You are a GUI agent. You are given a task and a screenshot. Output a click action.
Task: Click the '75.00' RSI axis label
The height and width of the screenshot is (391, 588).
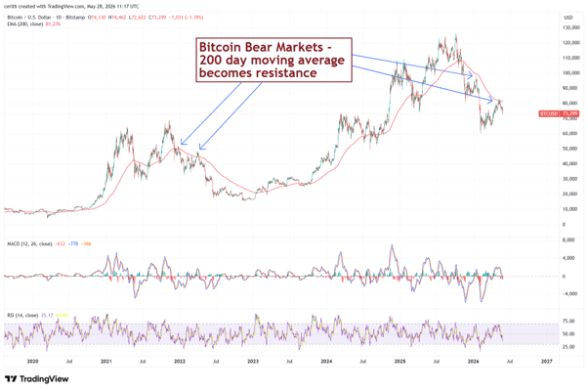click(568, 321)
